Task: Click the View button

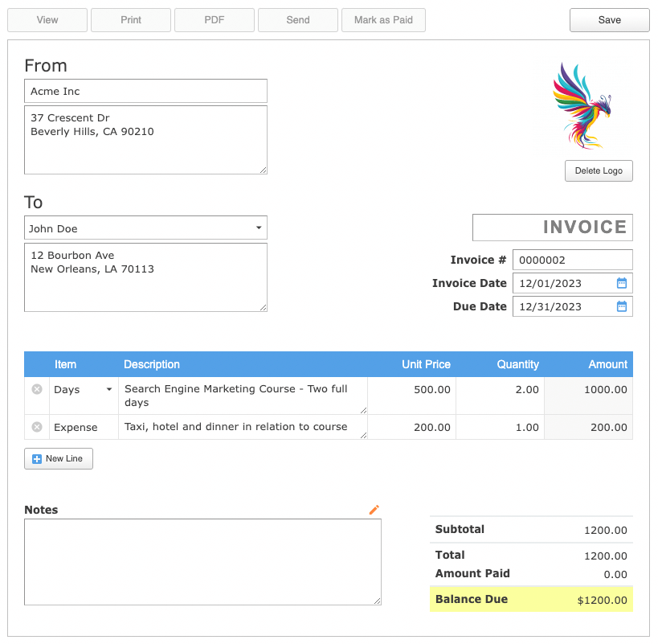Action: 47,20
